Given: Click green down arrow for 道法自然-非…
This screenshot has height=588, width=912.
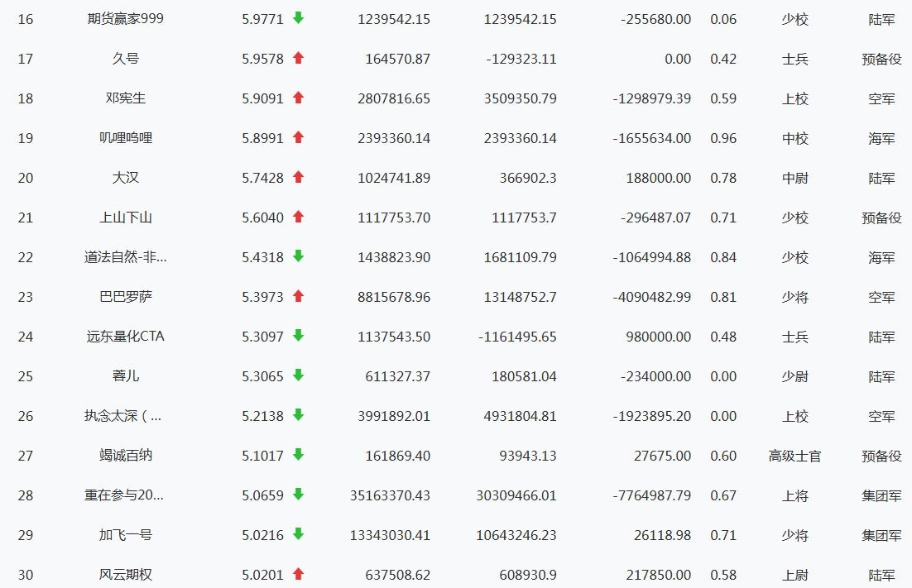Looking at the screenshot, I should click(298, 256).
